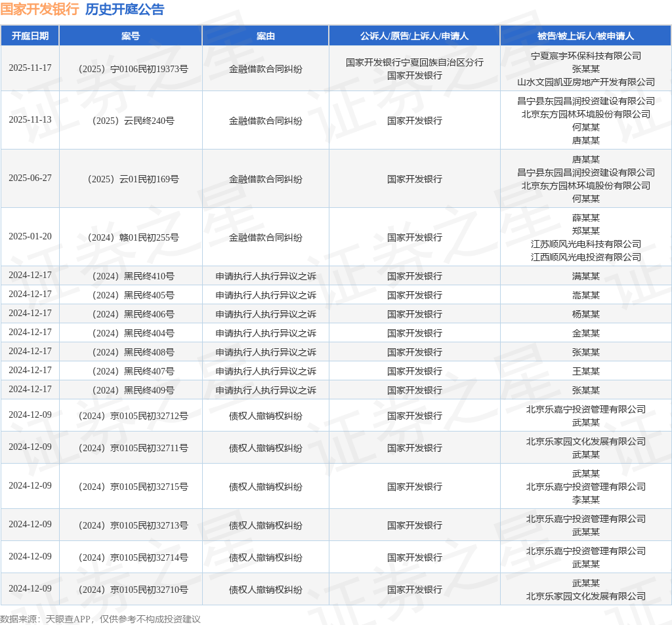Click defendant 满某某 in the table
The image size is (672, 625).
585,276
